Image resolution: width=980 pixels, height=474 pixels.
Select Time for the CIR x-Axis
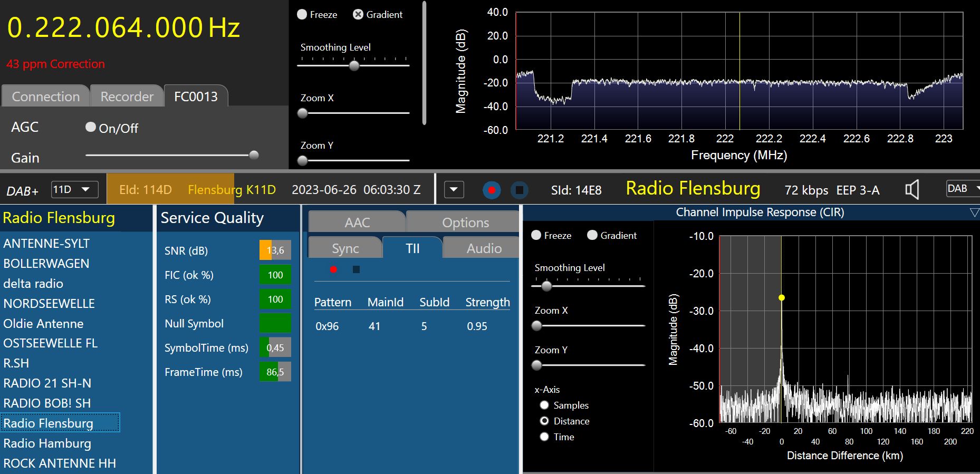point(544,437)
